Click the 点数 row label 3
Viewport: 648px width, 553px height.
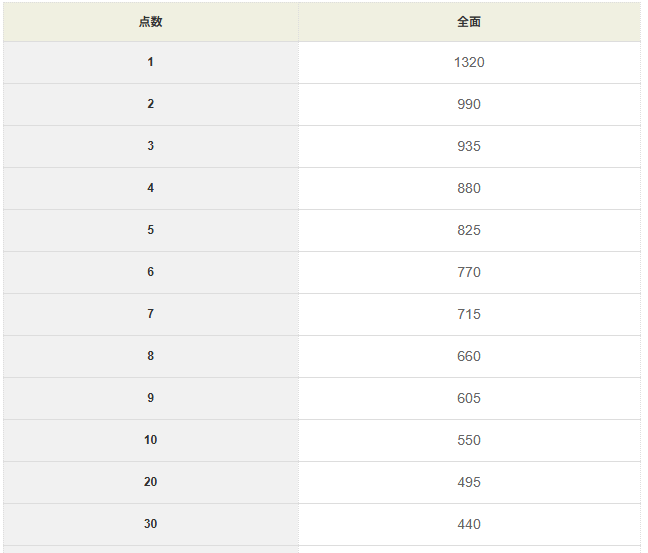click(150, 147)
